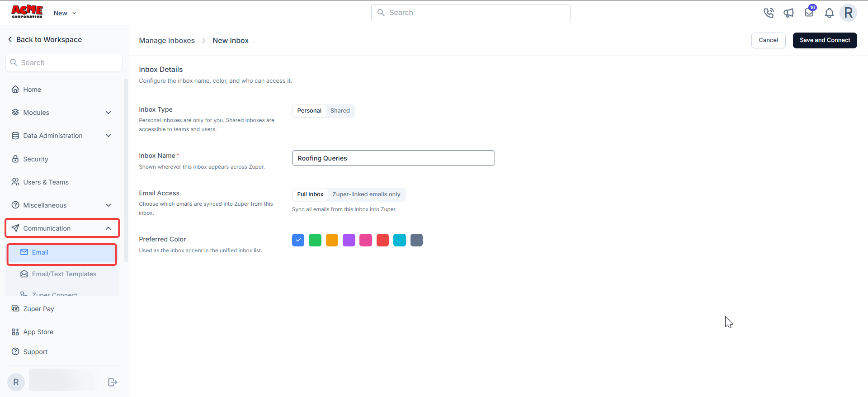This screenshot has width=868, height=397.
Task: Collapse the Communication section chevron
Action: pos(108,228)
